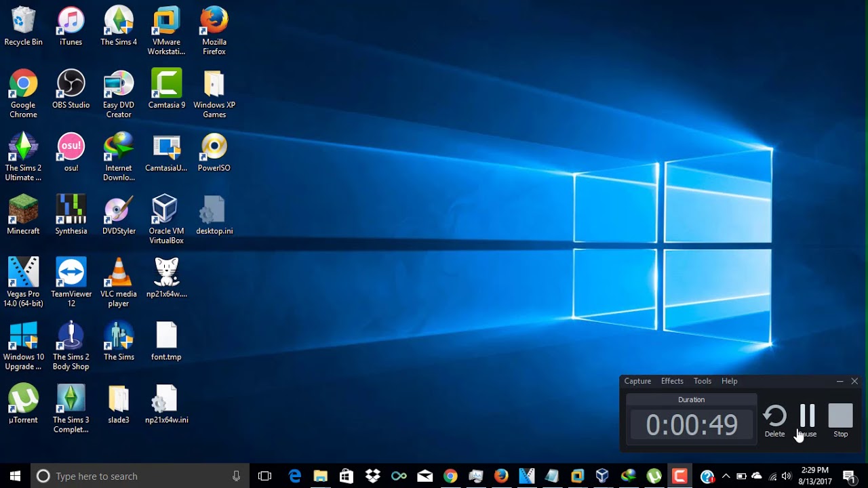This screenshot has width=868, height=488.
Task: Select the Camtasia 9 desktop shortcut
Action: (x=166, y=89)
